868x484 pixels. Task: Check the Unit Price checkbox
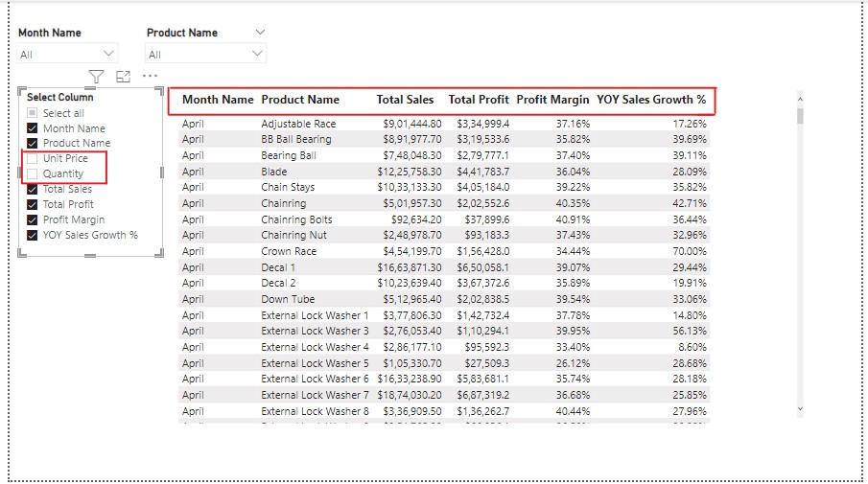pos(33,158)
